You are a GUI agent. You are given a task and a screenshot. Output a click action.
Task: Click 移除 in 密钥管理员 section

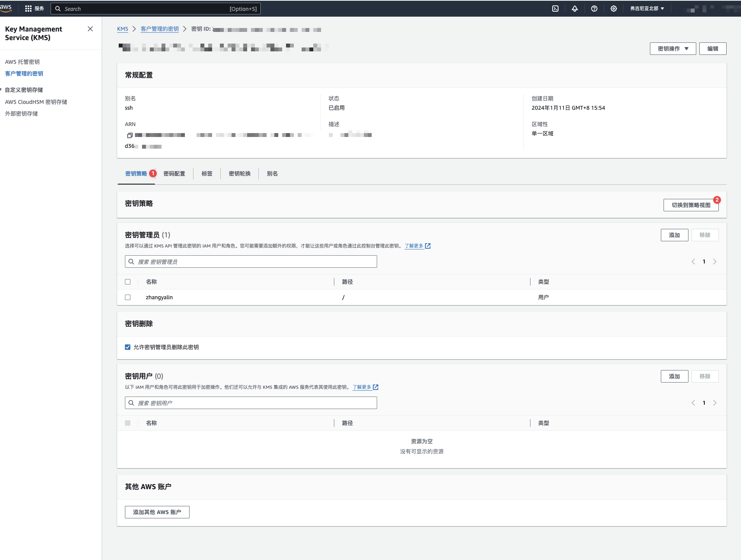705,235
